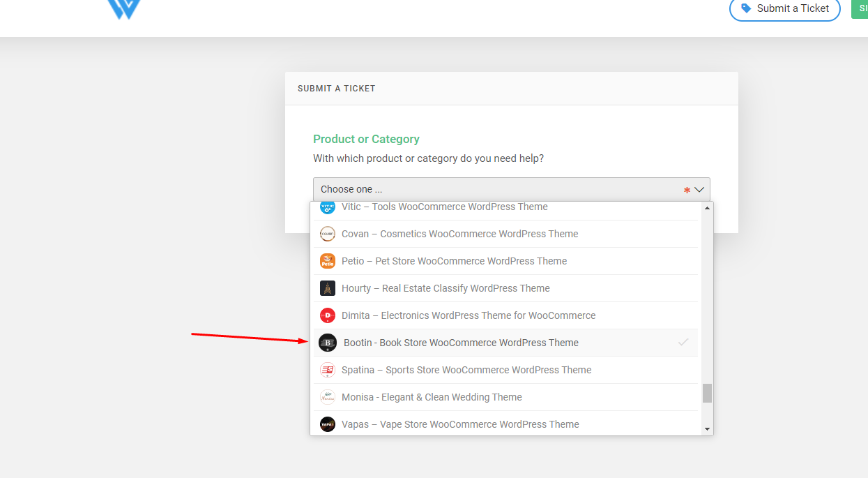Click the green button beside Submit a Ticket

pos(860,8)
